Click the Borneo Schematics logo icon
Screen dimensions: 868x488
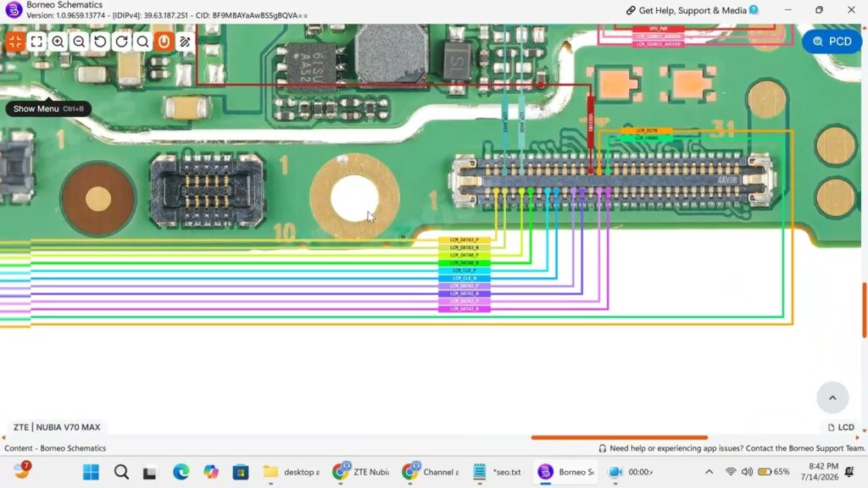pyautogui.click(x=14, y=9)
